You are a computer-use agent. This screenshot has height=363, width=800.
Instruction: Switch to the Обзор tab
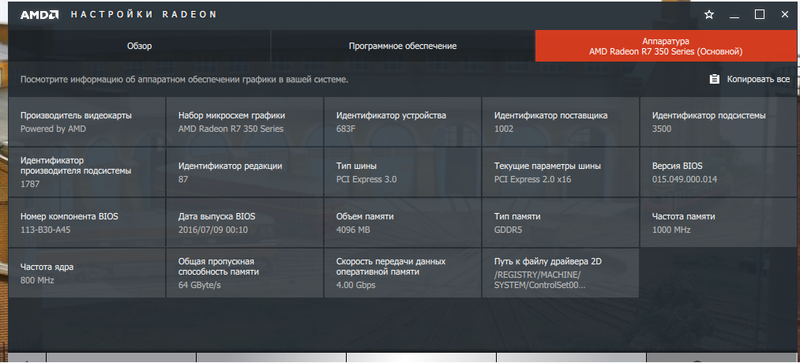click(x=139, y=46)
